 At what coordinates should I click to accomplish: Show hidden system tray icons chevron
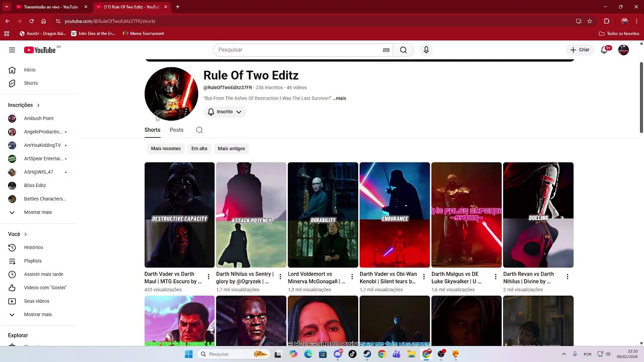[x=563, y=354]
